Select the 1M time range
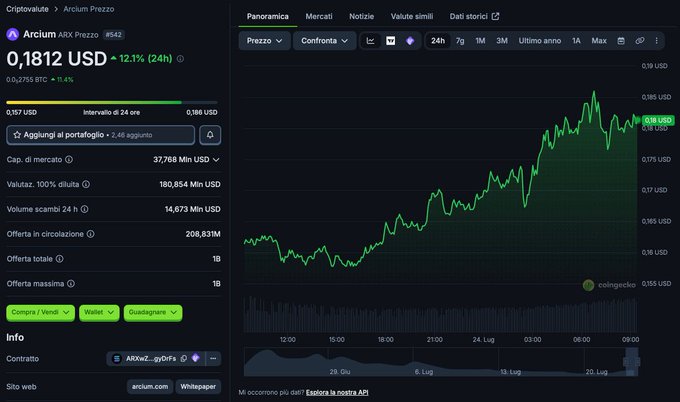The height and width of the screenshot is (402, 680). click(480, 41)
